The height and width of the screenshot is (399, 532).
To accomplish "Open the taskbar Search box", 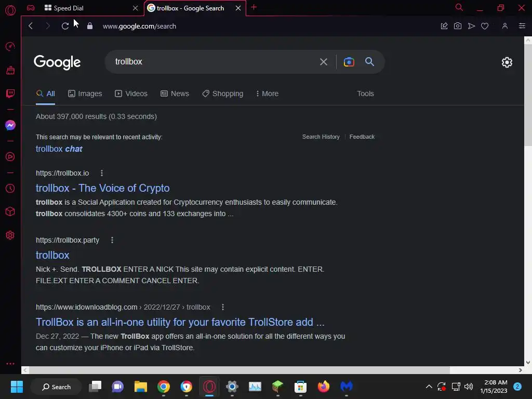I will pyautogui.click(x=56, y=387).
